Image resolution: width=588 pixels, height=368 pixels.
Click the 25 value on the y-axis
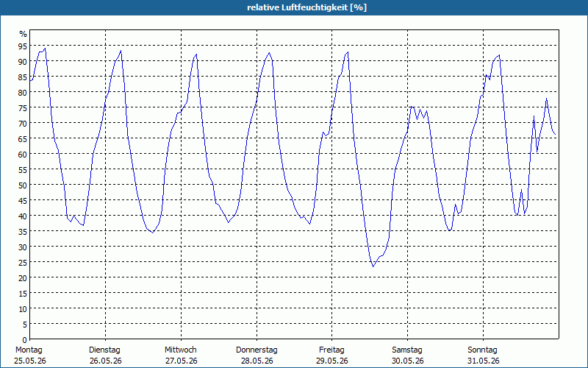(x=23, y=263)
